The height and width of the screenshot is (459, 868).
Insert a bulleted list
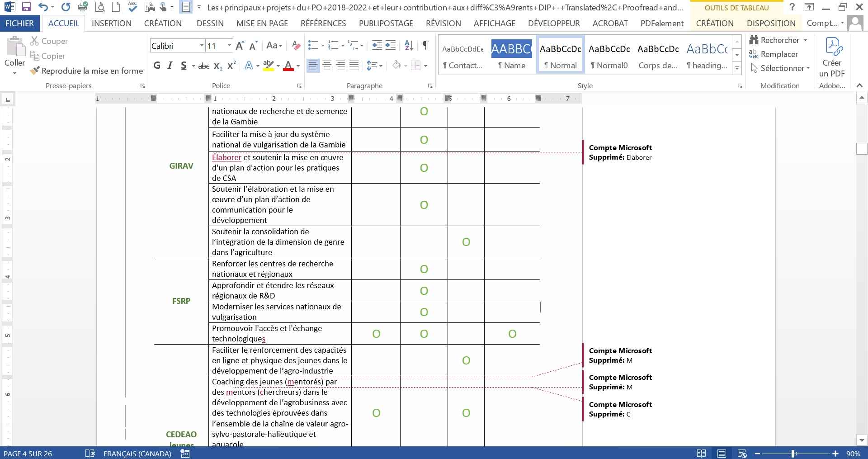(x=313, y=45)
